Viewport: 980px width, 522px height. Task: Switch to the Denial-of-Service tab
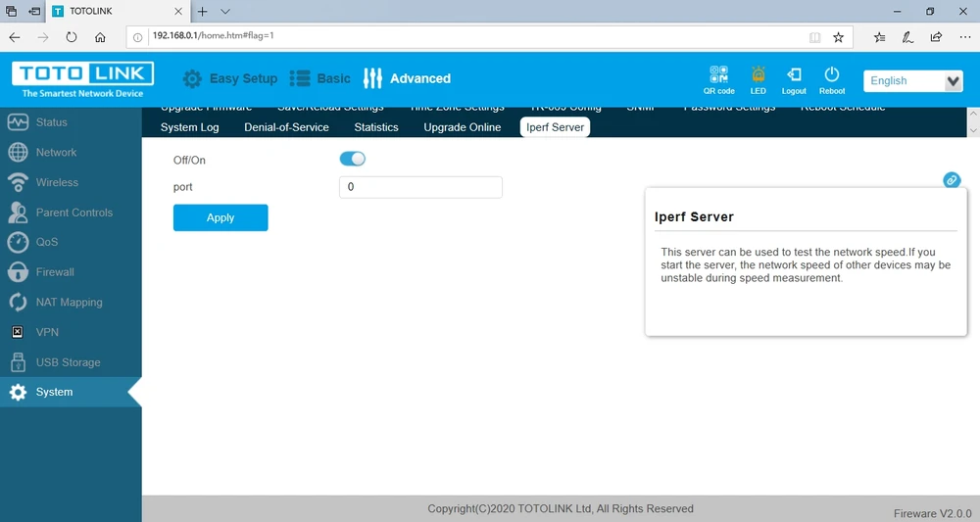286,127
